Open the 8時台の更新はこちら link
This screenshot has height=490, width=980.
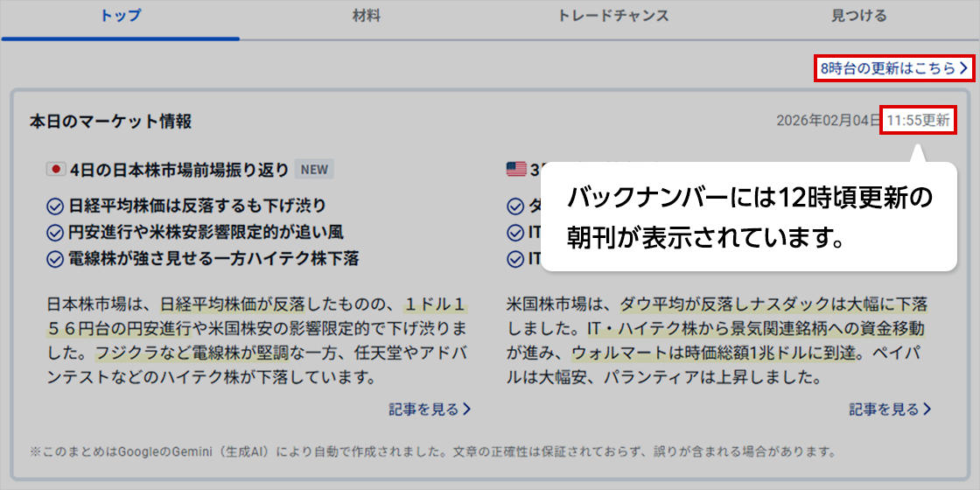point(894,68)
